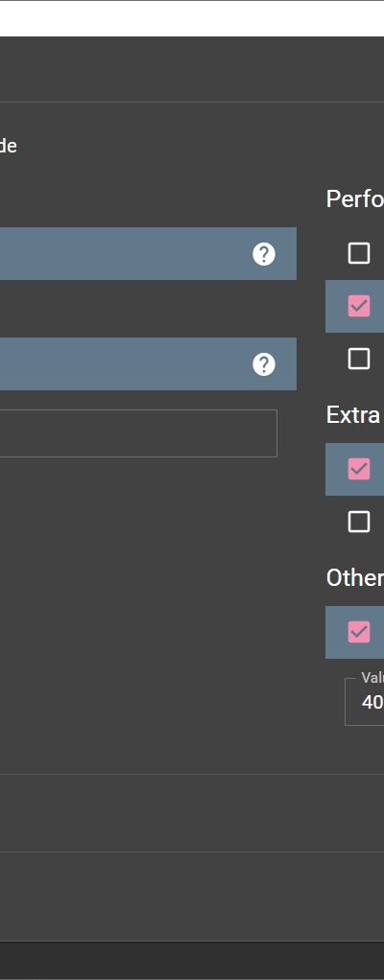Click the dark status bar at bottom
Viewport: 384px width, 980px height.
pos(192,960)
